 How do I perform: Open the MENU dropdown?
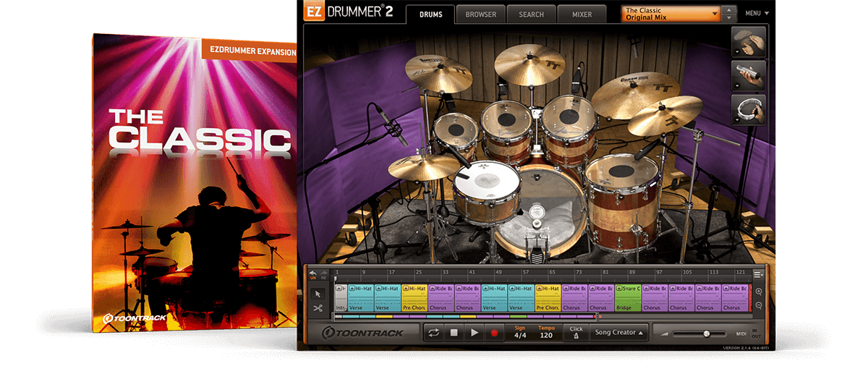pos(757,14)
